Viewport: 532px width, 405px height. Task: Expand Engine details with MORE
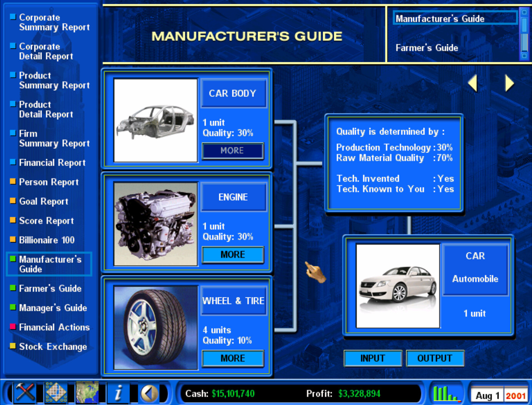(x=233, y=254)
